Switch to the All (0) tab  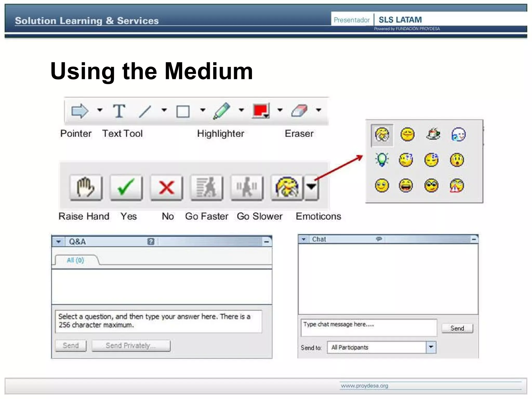[75, 260]
